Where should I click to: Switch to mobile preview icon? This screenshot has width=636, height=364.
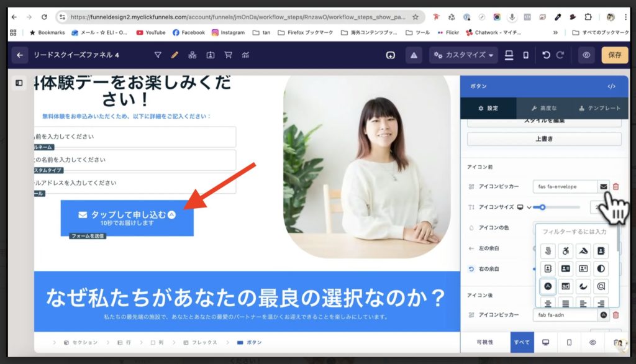pos(526,55)
